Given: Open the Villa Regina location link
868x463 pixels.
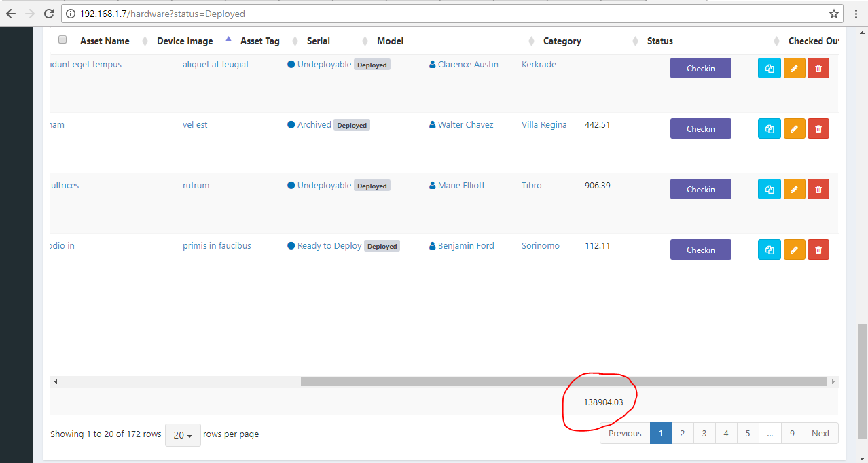Looking at the screenshot, I should point(544,124).
